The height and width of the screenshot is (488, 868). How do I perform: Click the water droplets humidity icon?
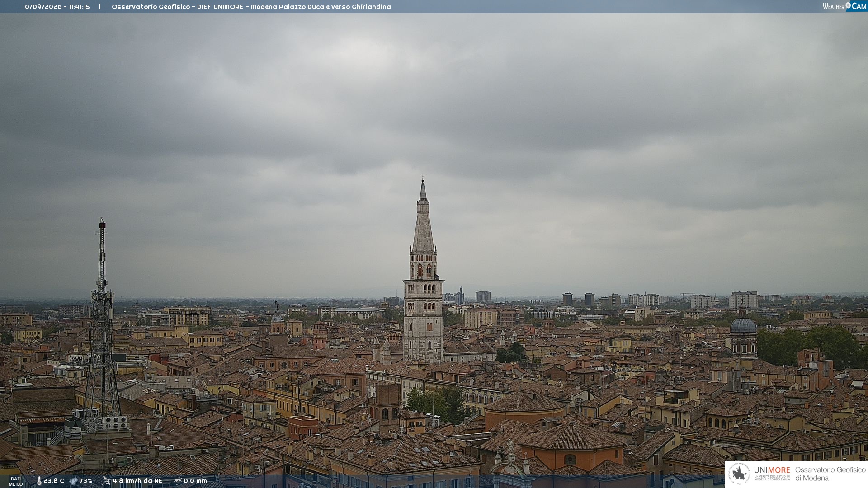point(73,481)
